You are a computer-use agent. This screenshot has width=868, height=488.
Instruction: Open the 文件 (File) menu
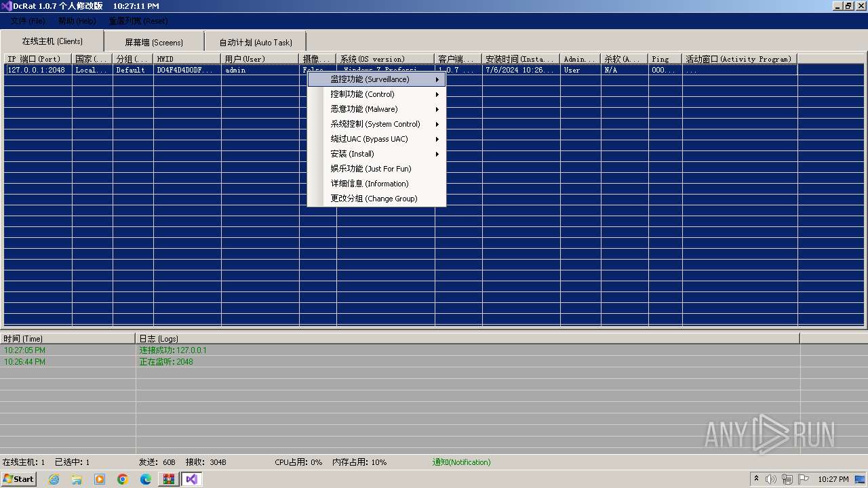(28, 21)
